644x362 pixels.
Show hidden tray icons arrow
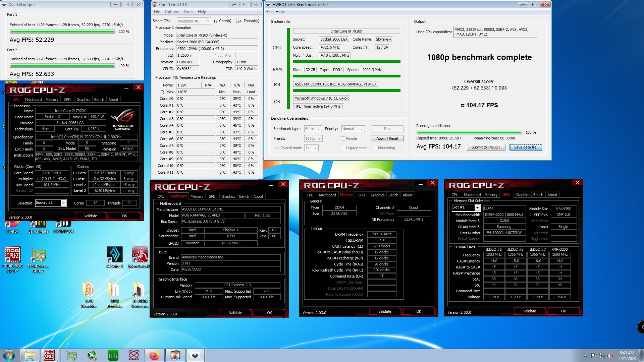pos(586,356)
